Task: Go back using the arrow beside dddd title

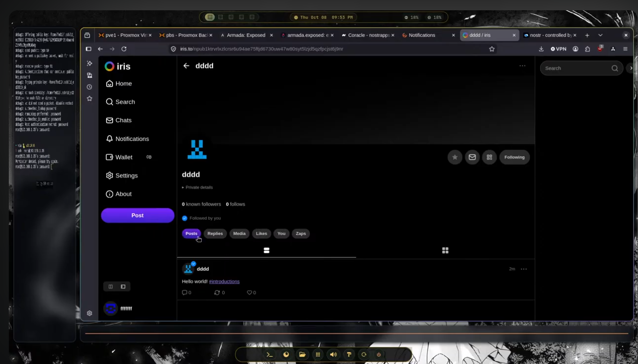Action: 186,66
